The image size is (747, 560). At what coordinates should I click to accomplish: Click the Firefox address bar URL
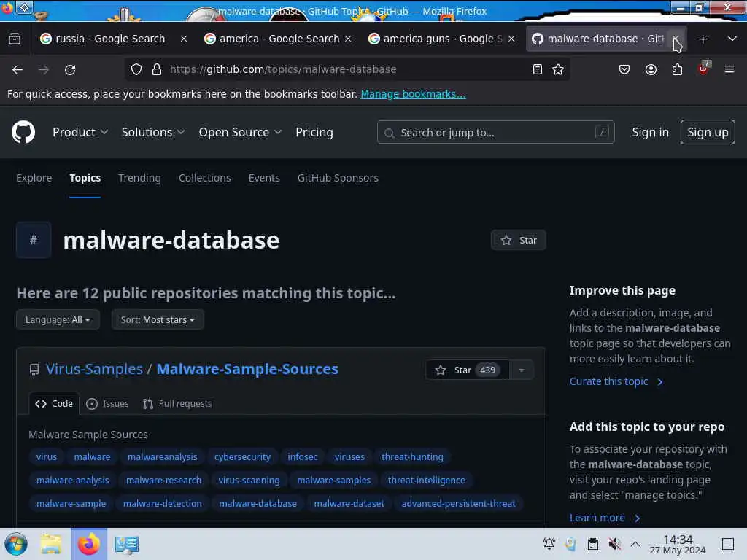[x=283, y=69]
